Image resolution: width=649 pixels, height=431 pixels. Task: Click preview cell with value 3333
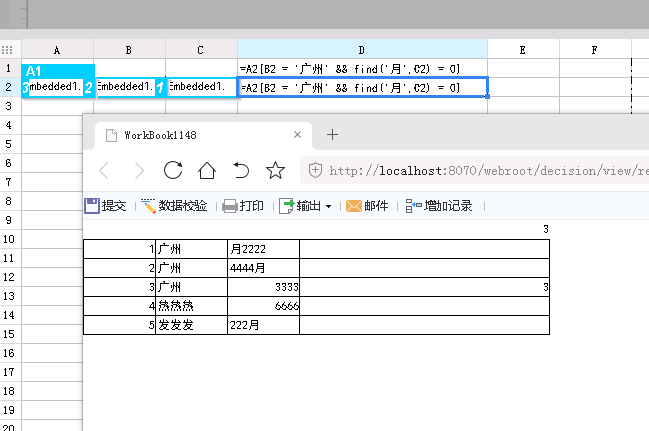[263, 287]
